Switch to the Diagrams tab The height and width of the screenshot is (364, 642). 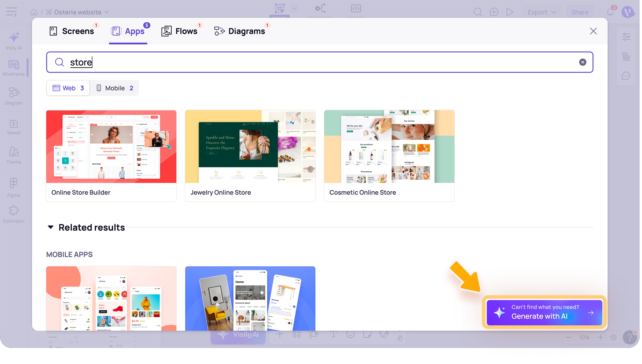click(x=240, y=31)
